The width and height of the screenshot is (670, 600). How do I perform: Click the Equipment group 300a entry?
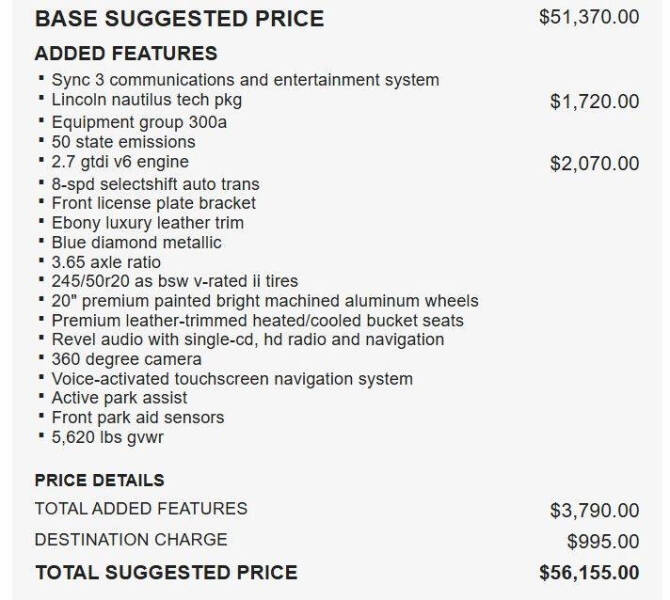139,123
